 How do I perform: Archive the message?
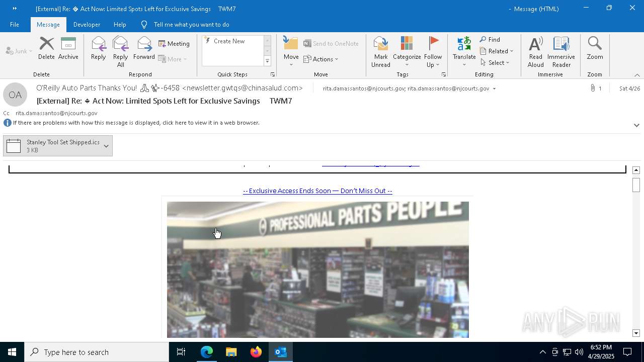pyautogui.click(x=68, y=49)
